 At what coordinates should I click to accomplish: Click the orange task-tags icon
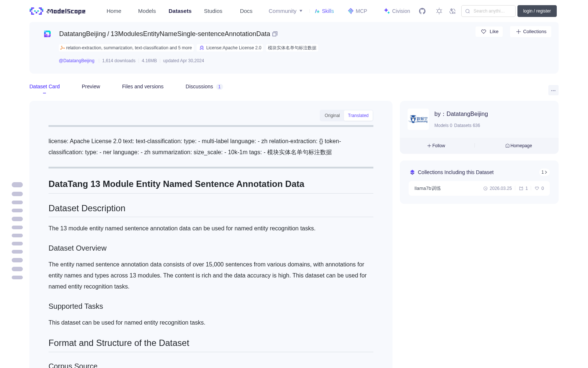(62, 48)
